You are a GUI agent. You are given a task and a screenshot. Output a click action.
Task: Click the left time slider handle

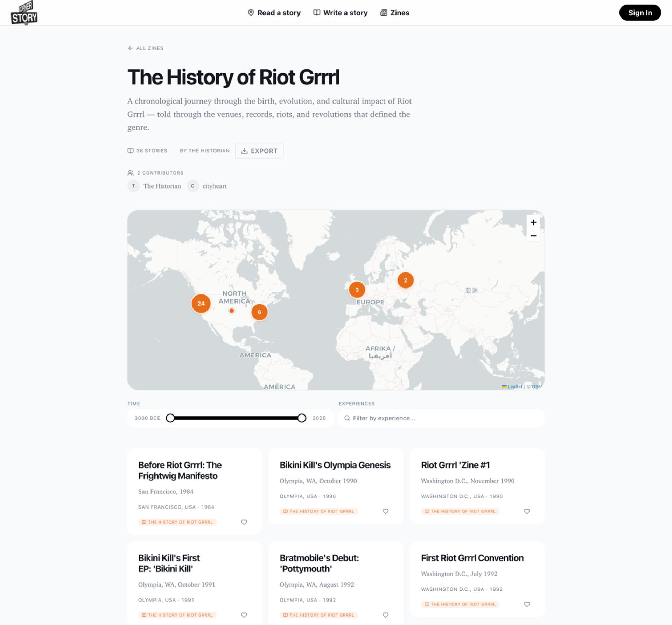pos(170,418)
